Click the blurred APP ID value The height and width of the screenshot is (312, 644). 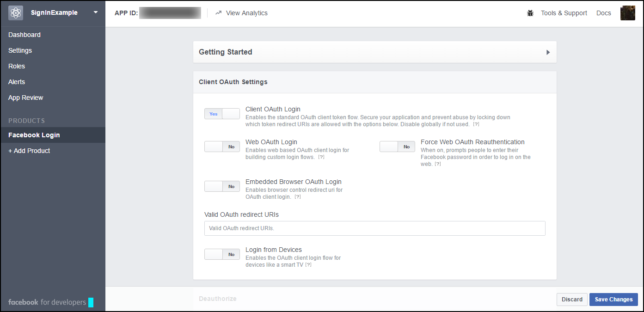pos(170,13)
